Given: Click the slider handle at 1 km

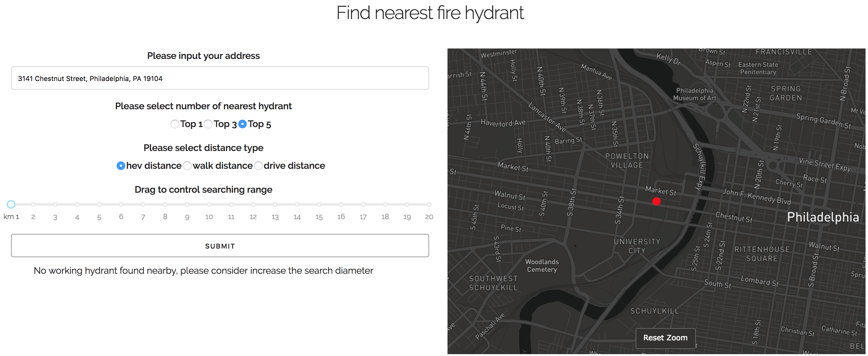Looking at the screenshot, I should (x=11, y=204).
